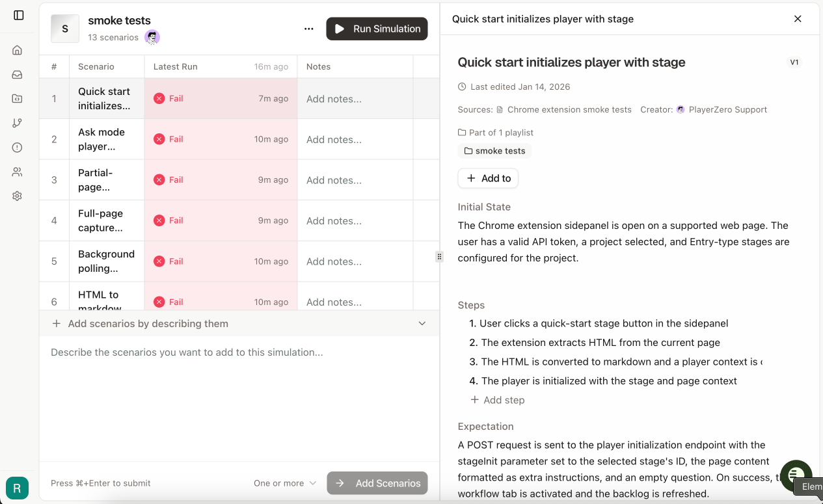Click the Add to button
The height and width of the screenshot is (504, 823).
[489, 178]
